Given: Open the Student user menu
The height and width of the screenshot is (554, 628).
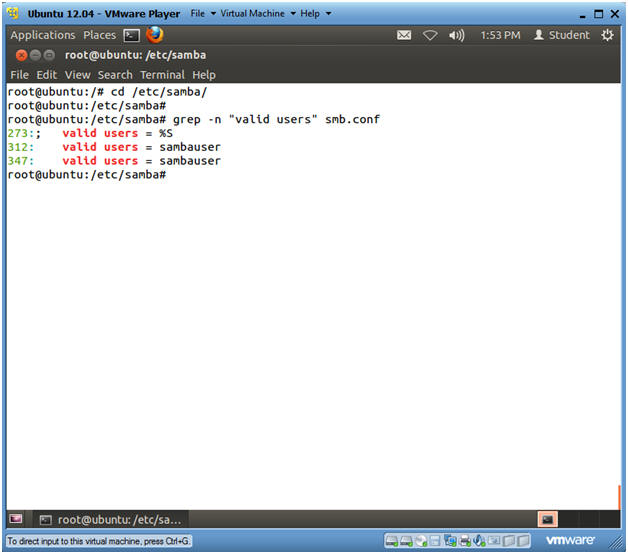Looking at the screenshot, I should [x=562, y=35].
